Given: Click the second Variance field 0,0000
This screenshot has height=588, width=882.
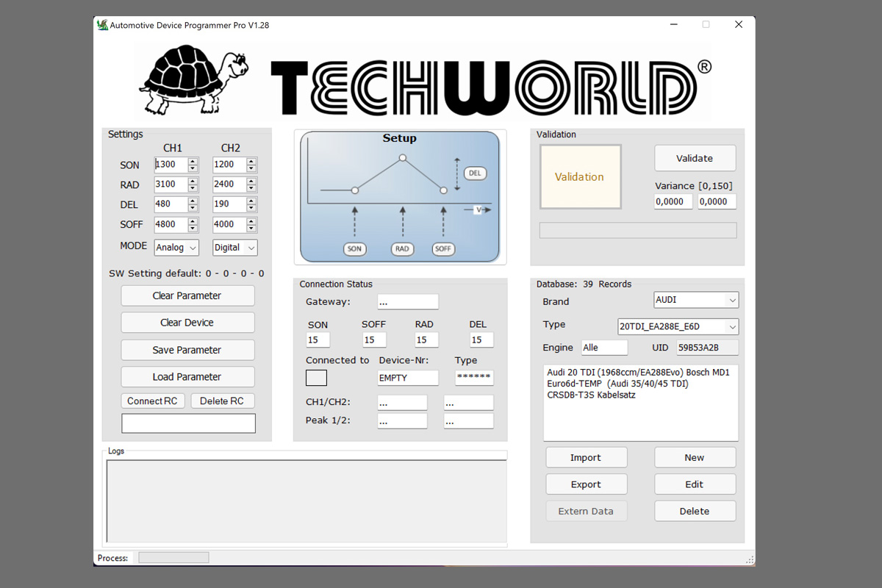Looking at the screenshot, I should tap(717, 201).
